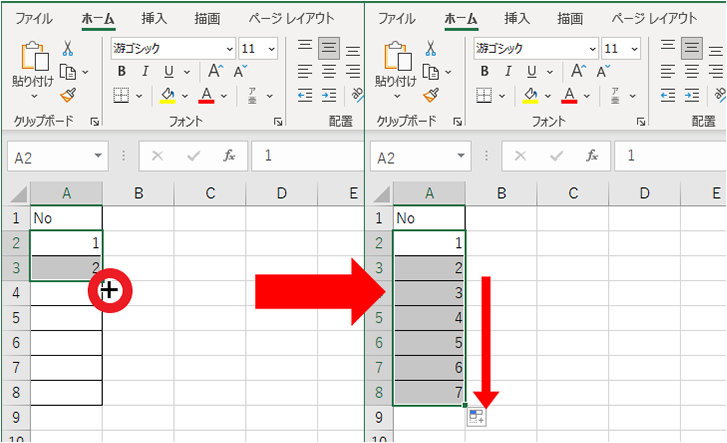The height and width of the screenshot is (443, 727).
Task: Select the Format Painter brush in the right window
Action: (x=431, y=96)
